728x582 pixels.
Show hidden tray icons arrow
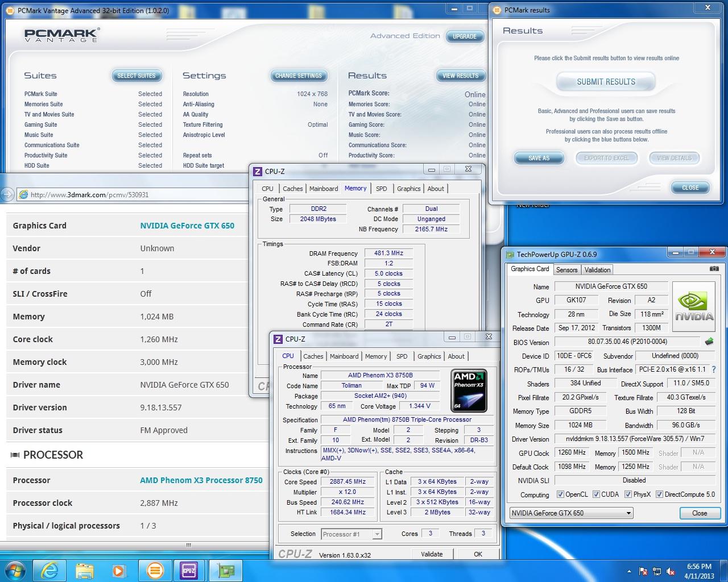(x=629, y=571)
